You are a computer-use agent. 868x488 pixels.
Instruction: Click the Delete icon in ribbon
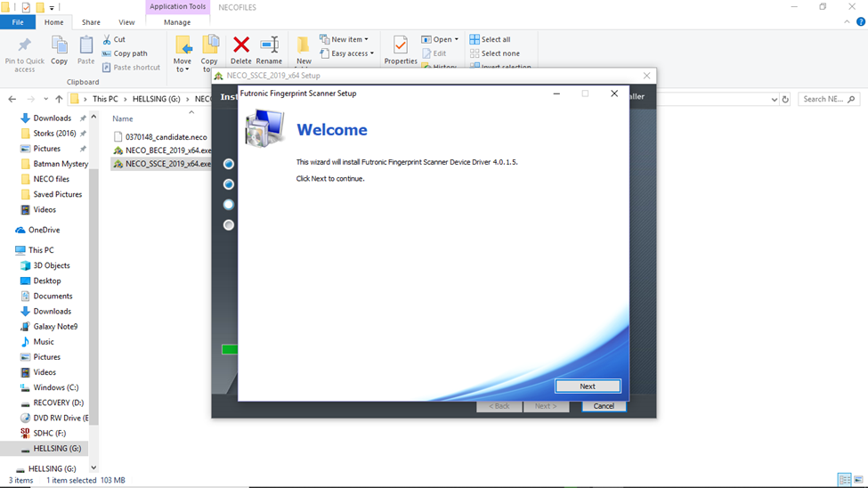click(x=240, y=45)
